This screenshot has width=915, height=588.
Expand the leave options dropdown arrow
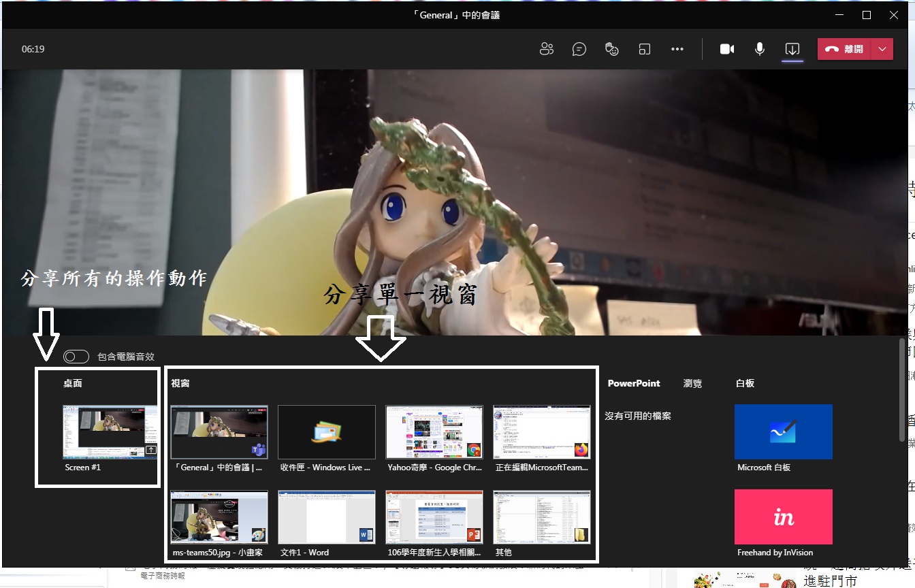pyautogui.click(x=882, y=49)
